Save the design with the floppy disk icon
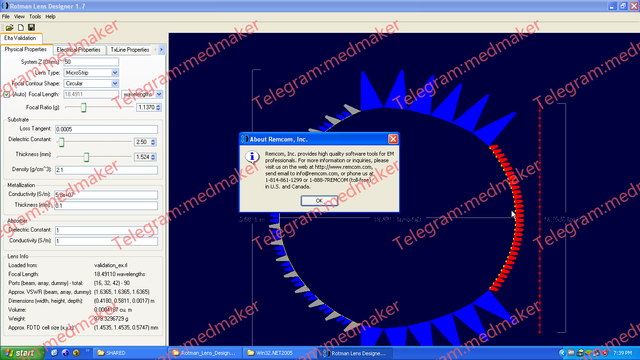Image resolution: width=640 pixels, height=360 pixels. [31, 27]
